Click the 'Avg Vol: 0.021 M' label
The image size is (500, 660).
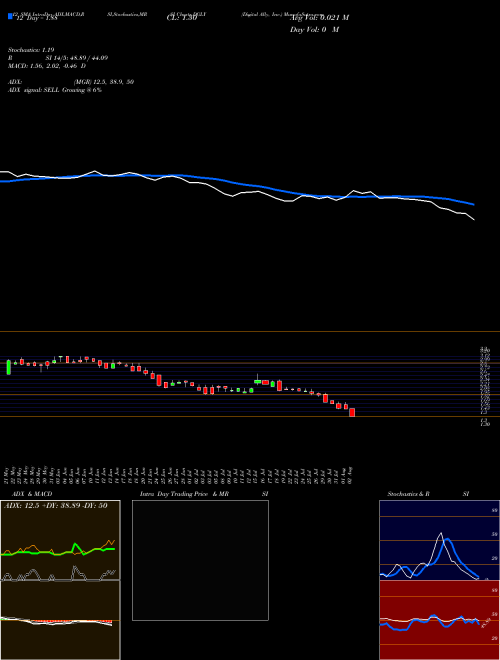click(320, 17)
